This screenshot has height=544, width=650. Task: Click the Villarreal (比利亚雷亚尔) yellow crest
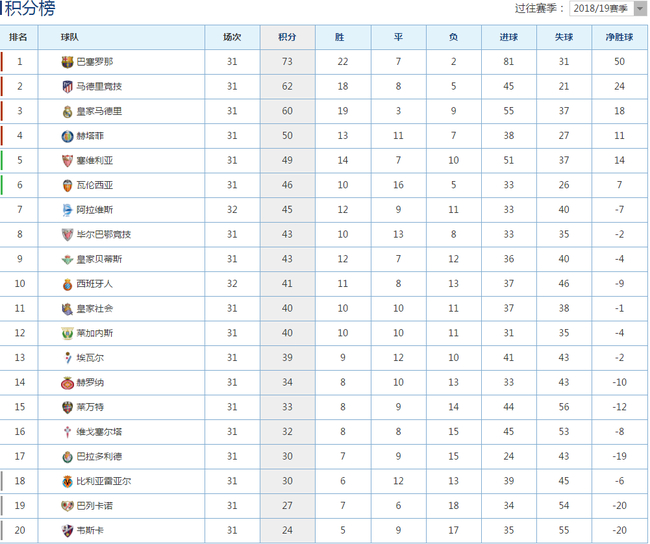click(68, 481)
